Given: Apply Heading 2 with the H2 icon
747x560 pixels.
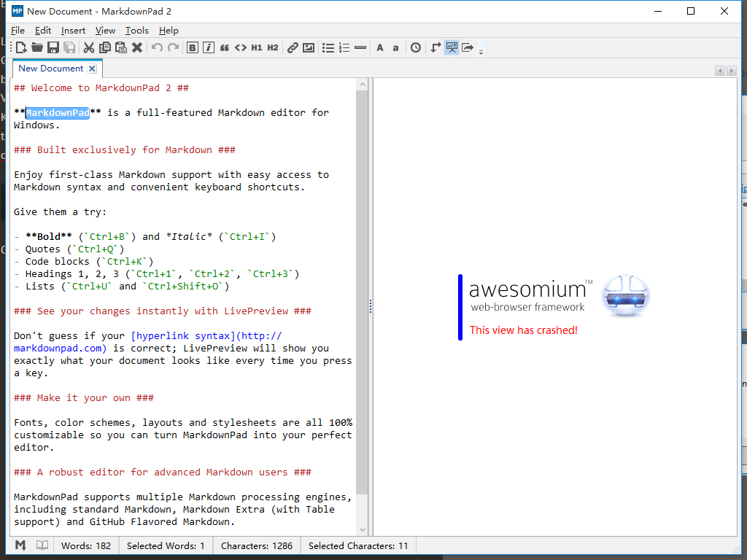Looking at the screenshot, I should coord(273,47).
